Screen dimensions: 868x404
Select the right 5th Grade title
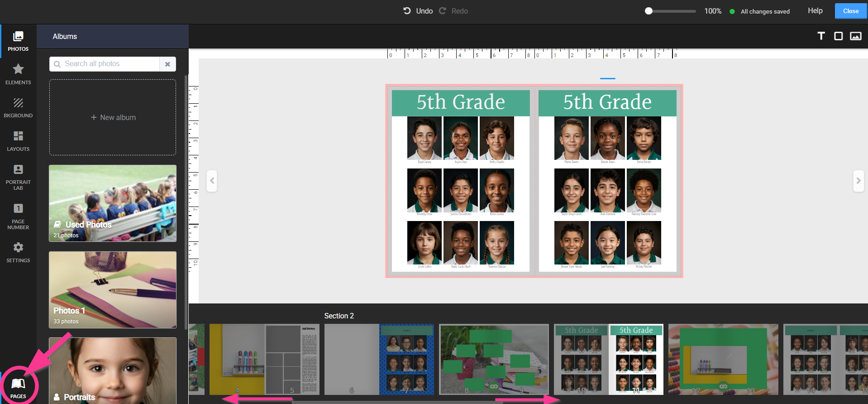coord(607,102)
